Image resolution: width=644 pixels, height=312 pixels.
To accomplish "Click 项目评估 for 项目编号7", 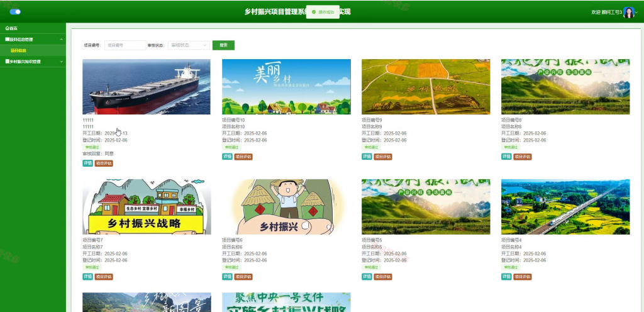I will coord(104,277).
